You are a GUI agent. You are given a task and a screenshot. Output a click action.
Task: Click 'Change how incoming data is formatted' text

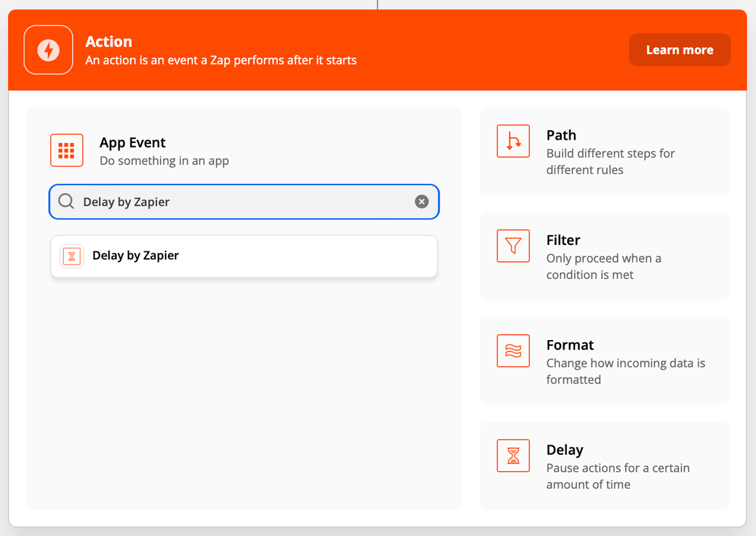pyautogui.click(x=626, y=371)
